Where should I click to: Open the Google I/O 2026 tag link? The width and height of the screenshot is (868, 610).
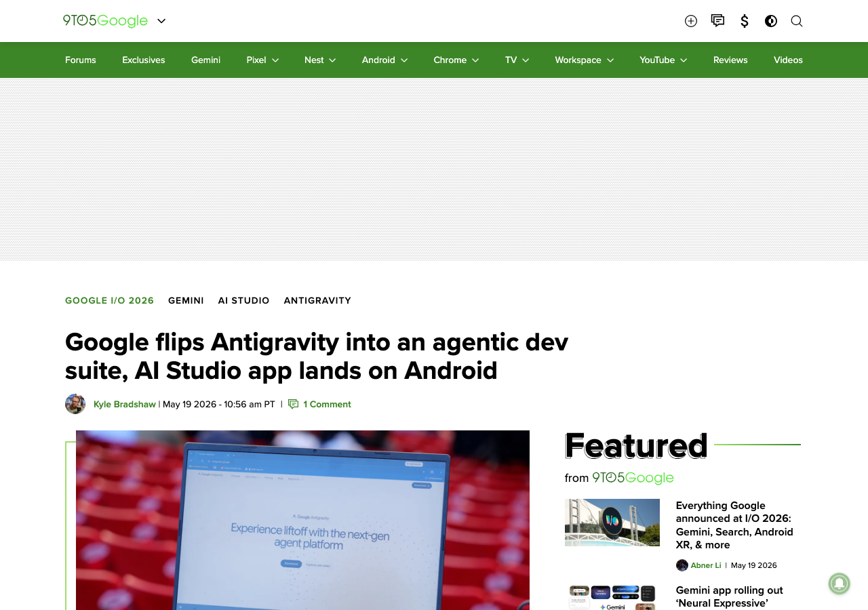tap(110, 300)
